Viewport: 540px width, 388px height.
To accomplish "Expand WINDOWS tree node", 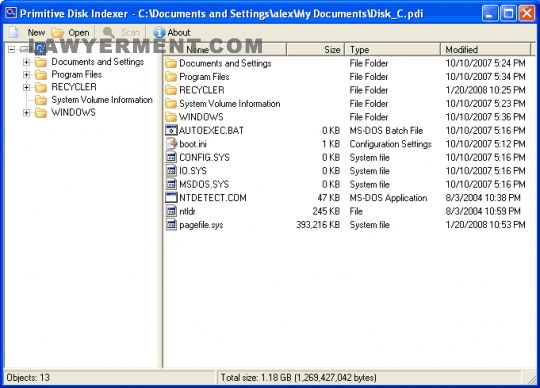I will [27, 113].
